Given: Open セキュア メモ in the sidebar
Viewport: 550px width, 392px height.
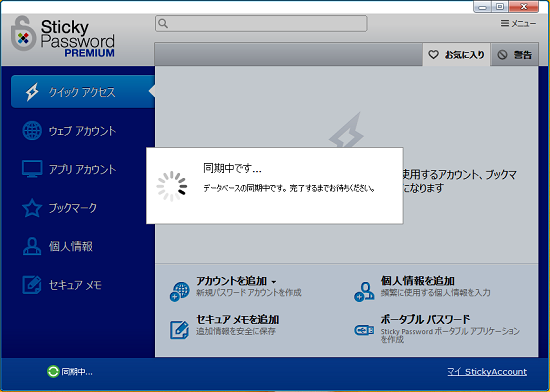Looking at the screenshot, I should tap(75, 285).
